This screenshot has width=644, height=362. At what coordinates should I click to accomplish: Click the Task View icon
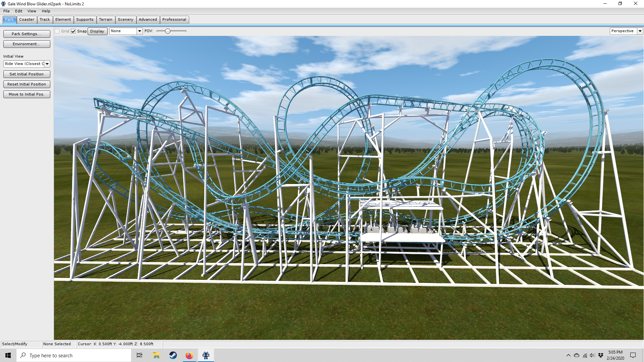point(140,355)
